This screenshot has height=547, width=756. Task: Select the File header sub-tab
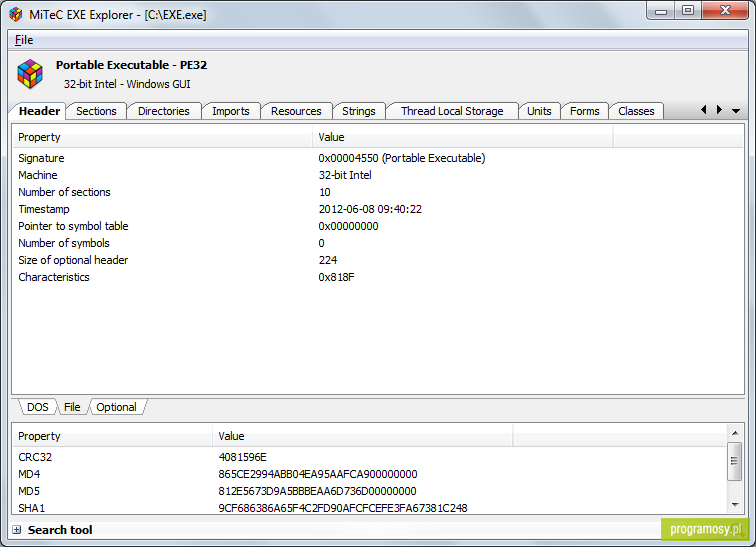[72, 407]
